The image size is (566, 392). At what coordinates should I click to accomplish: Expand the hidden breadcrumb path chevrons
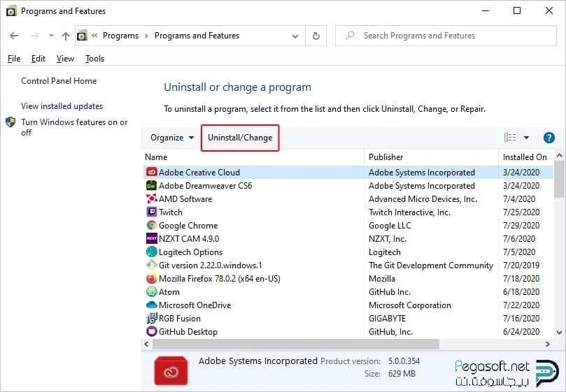point(94,36)
